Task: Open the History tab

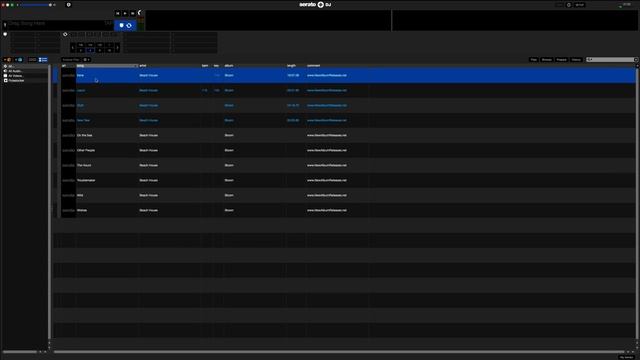Action: point(576,60)
